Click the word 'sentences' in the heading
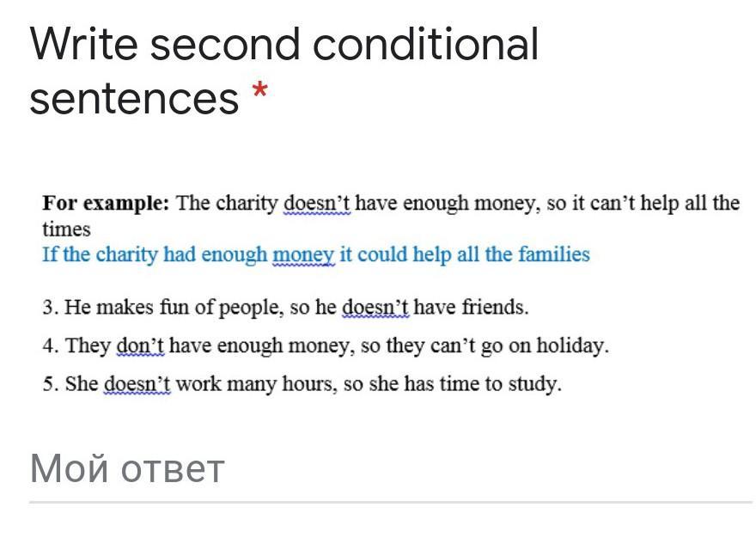Viewport: 756px width, 550px height. tap(134, 99)
